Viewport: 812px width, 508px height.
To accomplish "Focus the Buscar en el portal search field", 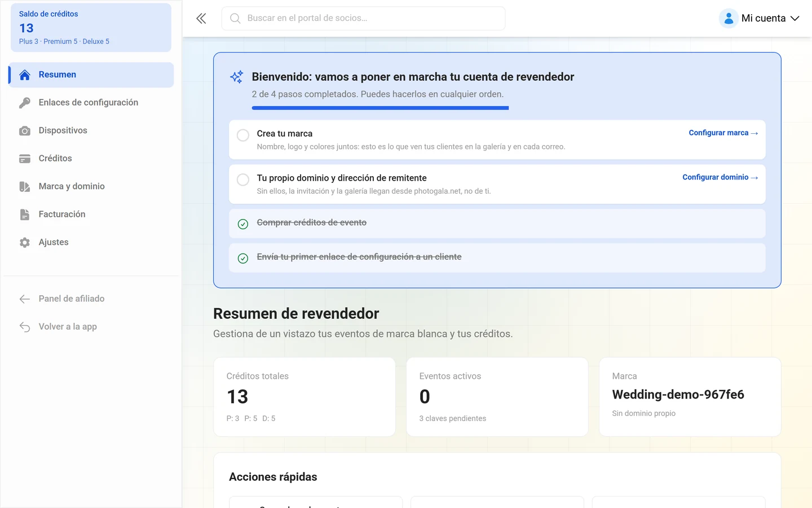I will [363, 19].
